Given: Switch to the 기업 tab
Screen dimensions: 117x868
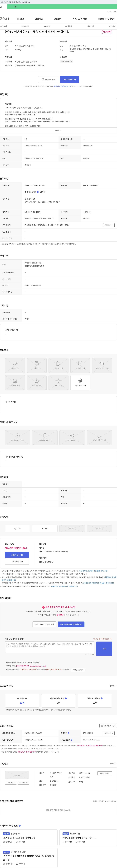Looking at the screenshot, I should [x=14, y=7].
